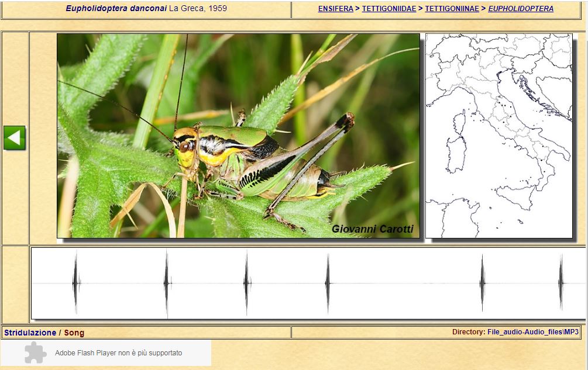Click the Giovanni Carotti photo credit

[x=372, y=229]
